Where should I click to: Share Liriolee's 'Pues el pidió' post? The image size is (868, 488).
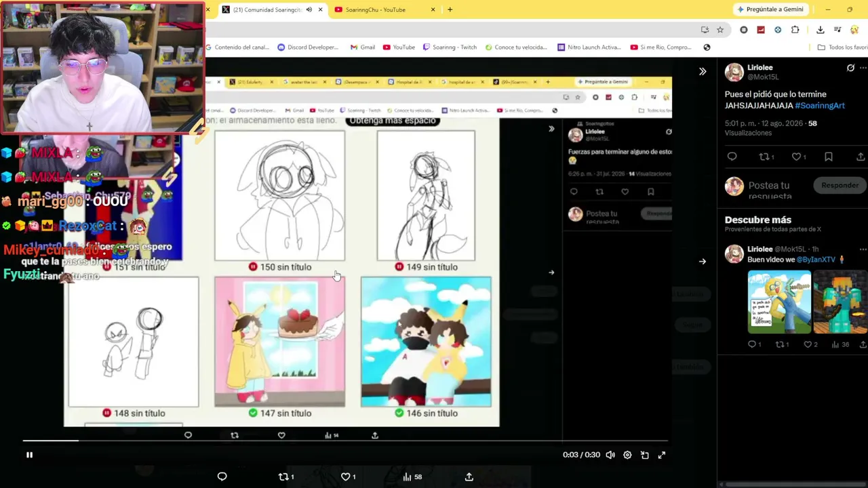click(861, 157)
